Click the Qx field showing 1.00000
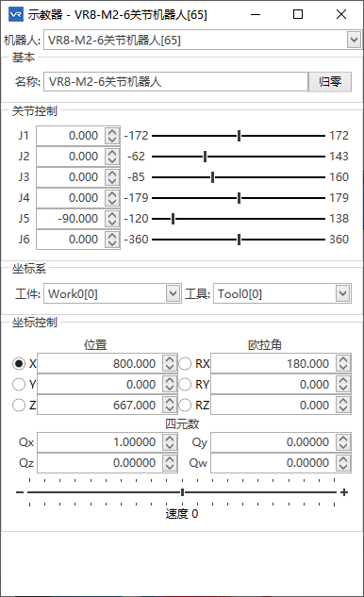The width and height of the screenshot is (364, 597). 100,442
